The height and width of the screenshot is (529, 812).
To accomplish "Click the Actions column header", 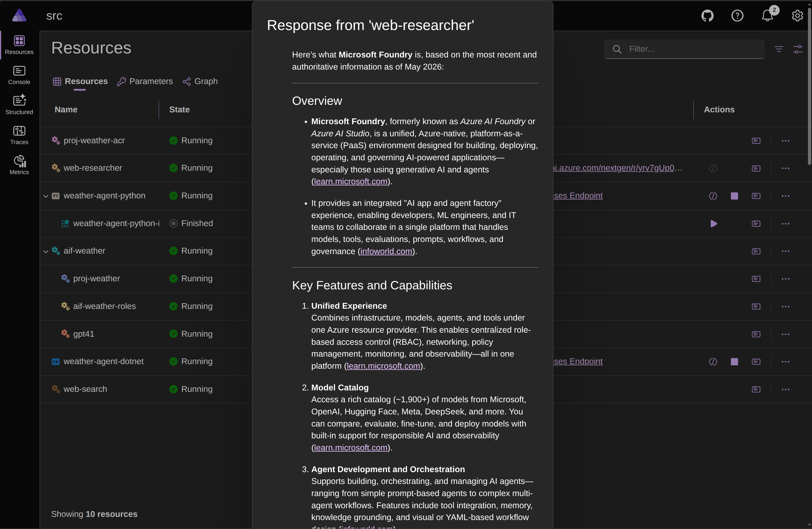I will coord(719,109).
